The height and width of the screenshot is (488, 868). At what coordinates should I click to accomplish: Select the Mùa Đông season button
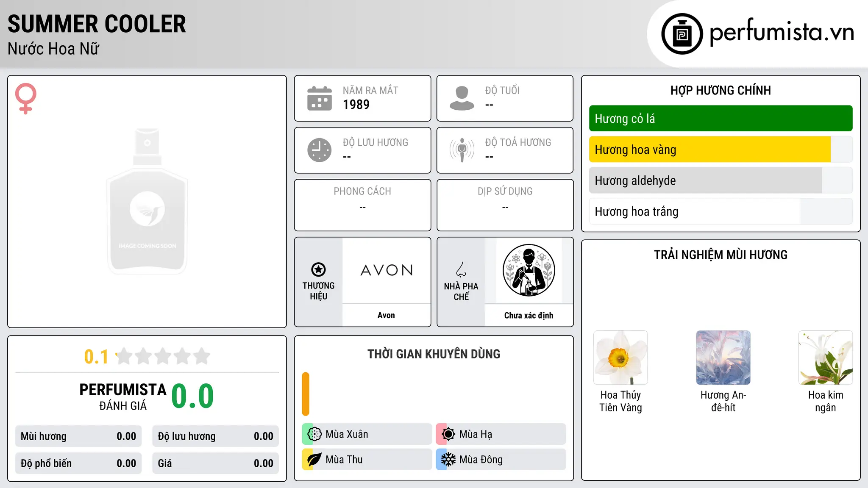[x=501, y=460]
